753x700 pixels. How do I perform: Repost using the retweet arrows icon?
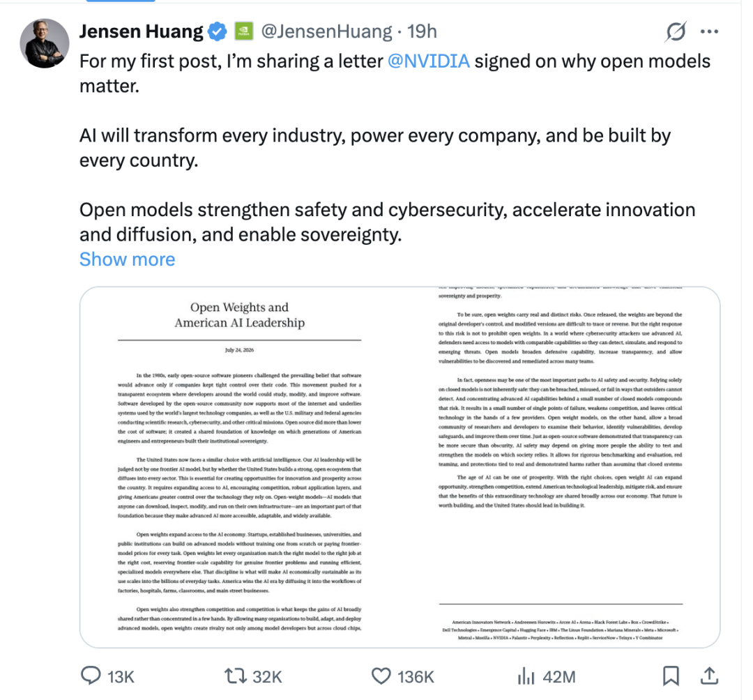(x=236, y=676)
